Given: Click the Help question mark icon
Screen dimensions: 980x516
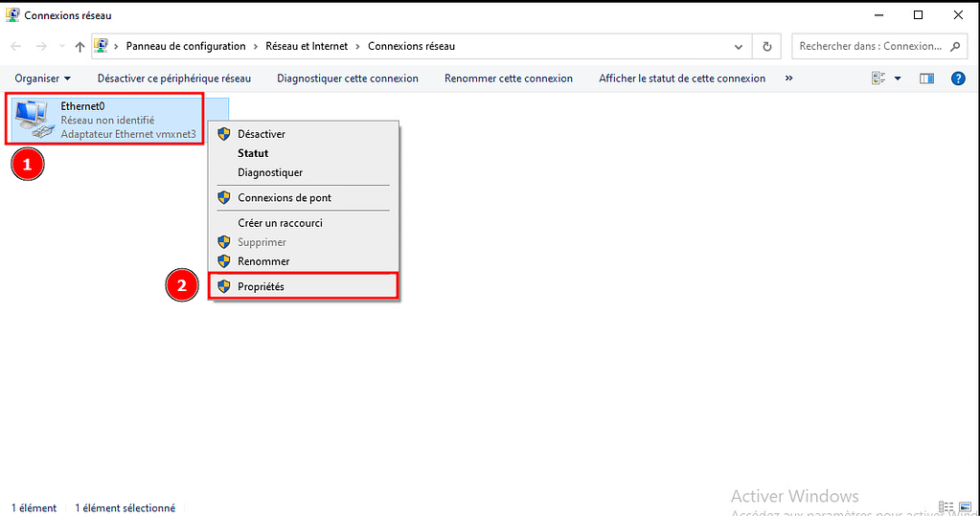Looking at the screenshot, I should tap(956, 79).
